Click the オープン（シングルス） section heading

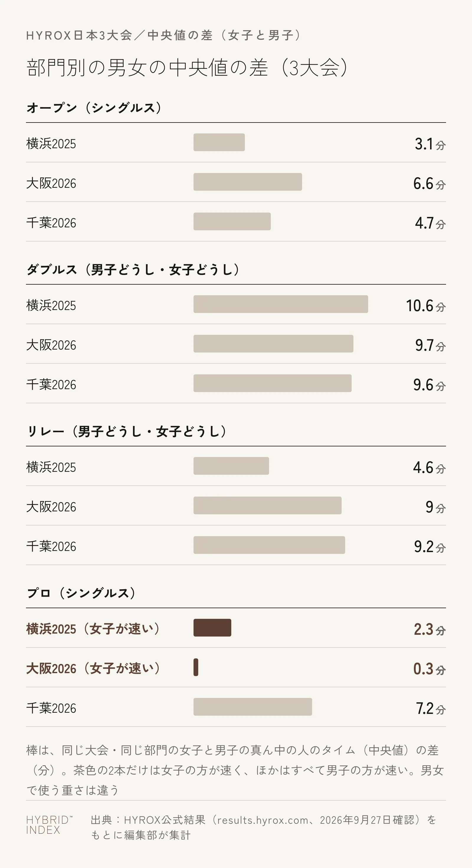94,108
